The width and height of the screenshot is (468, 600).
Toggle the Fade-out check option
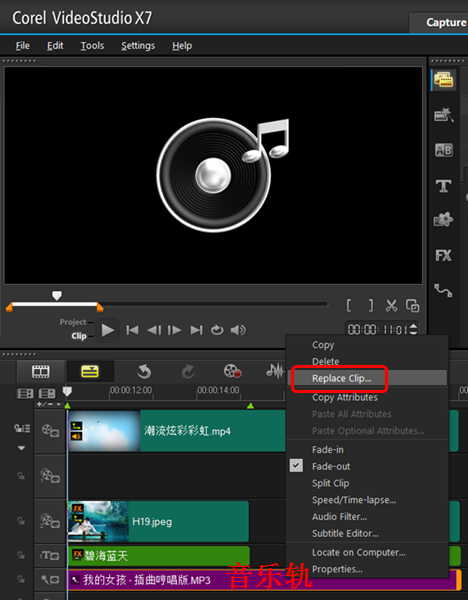[x=331, y=466]
